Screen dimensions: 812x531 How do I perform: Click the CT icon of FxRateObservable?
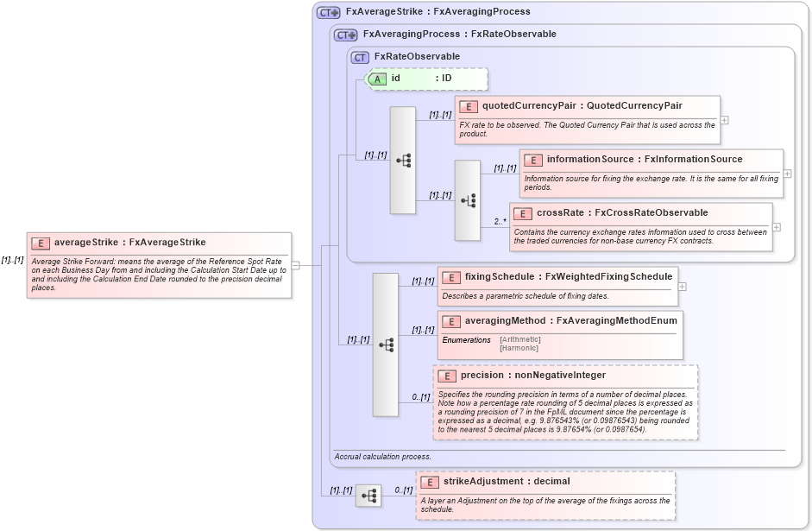click(360, 56)
